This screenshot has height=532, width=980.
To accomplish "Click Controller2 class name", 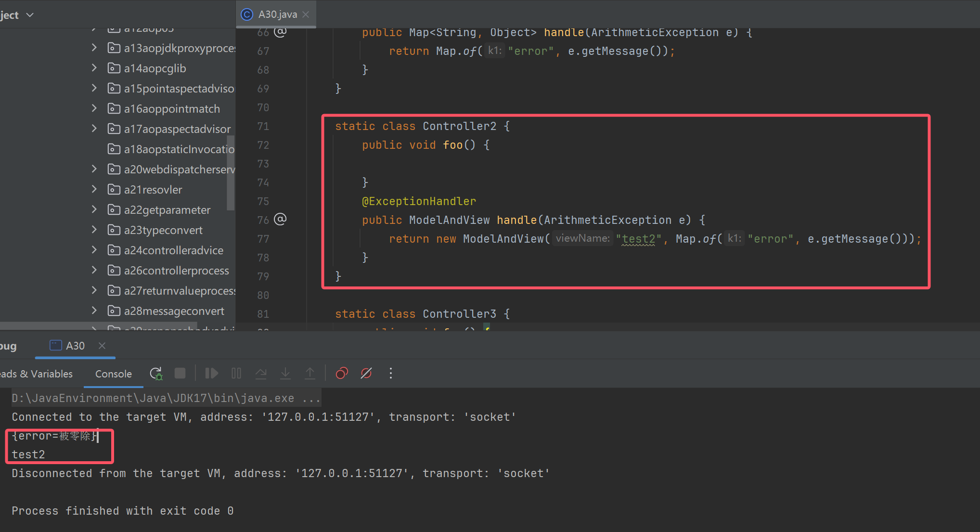I will point(459,126).
